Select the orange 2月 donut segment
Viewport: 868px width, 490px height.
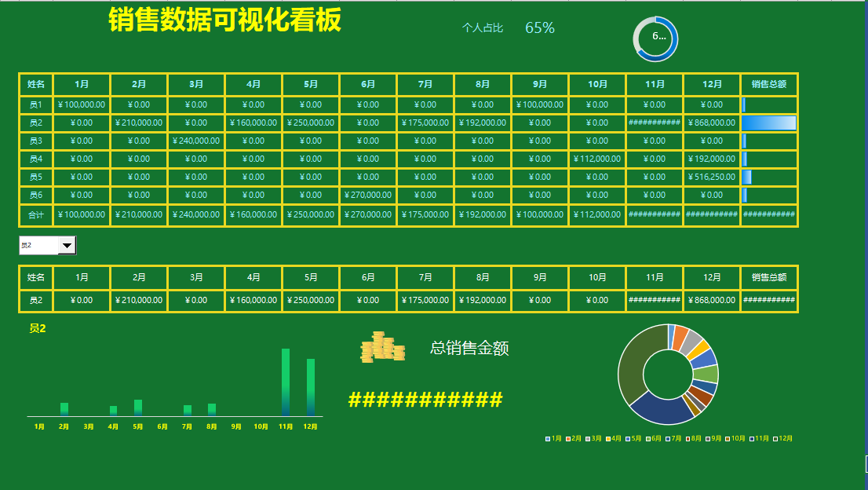pyautogui.click(x=680, y=338)
